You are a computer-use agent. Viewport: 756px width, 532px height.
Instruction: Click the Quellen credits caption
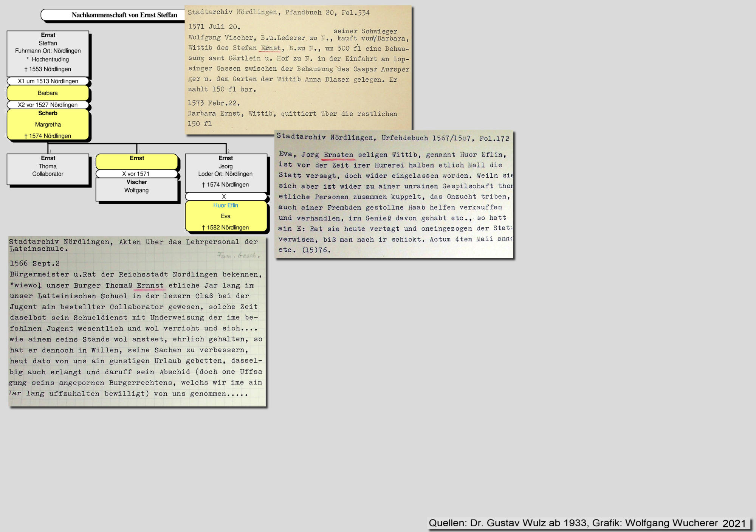click(588, 523)
